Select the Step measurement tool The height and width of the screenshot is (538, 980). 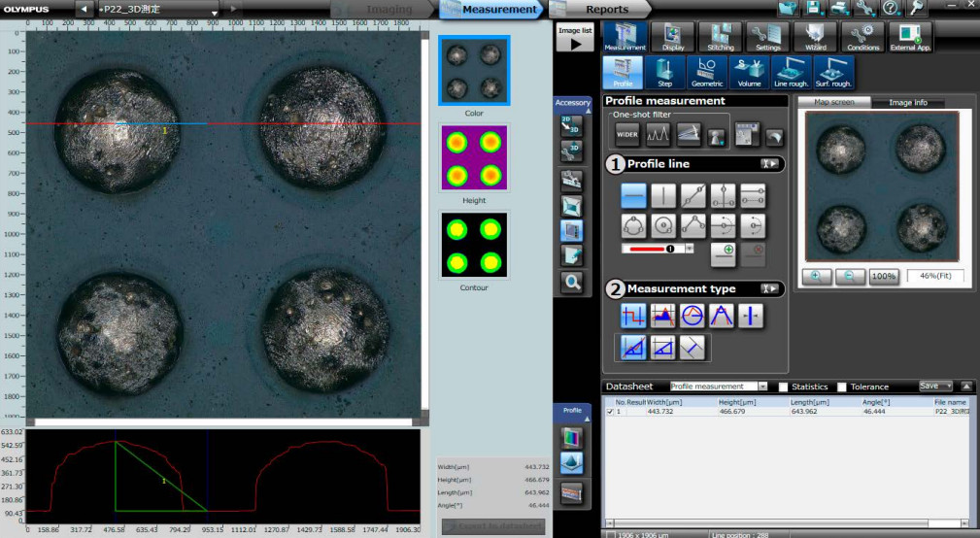point(664,73)
